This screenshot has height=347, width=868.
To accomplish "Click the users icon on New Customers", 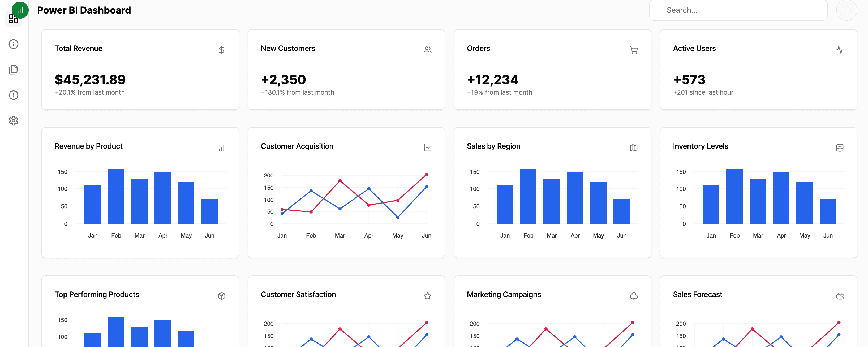I will pos(427,50).
